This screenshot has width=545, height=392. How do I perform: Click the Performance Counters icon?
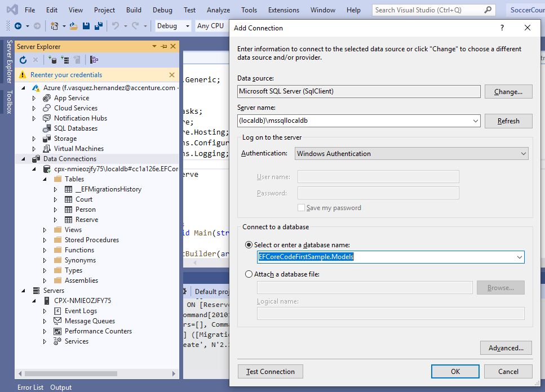pos(57,331)
